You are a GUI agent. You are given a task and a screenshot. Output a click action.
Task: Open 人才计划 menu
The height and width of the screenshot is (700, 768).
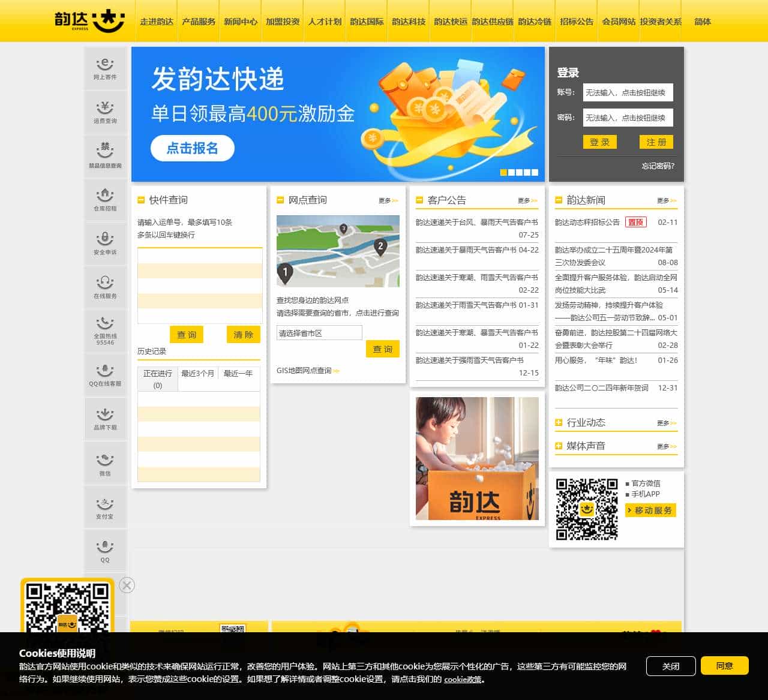[x=325, y=21]
